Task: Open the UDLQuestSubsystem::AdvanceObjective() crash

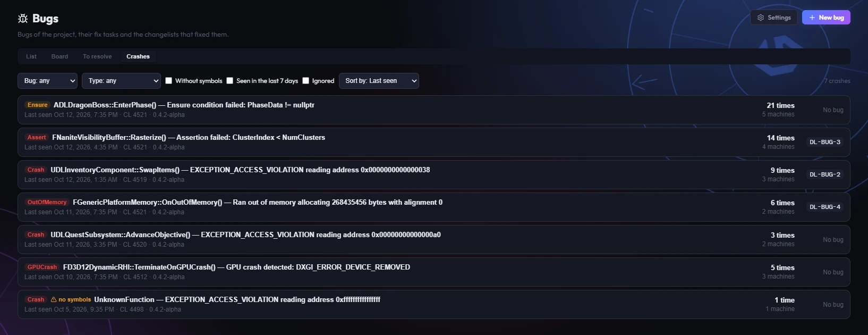Action: [433, 240]
